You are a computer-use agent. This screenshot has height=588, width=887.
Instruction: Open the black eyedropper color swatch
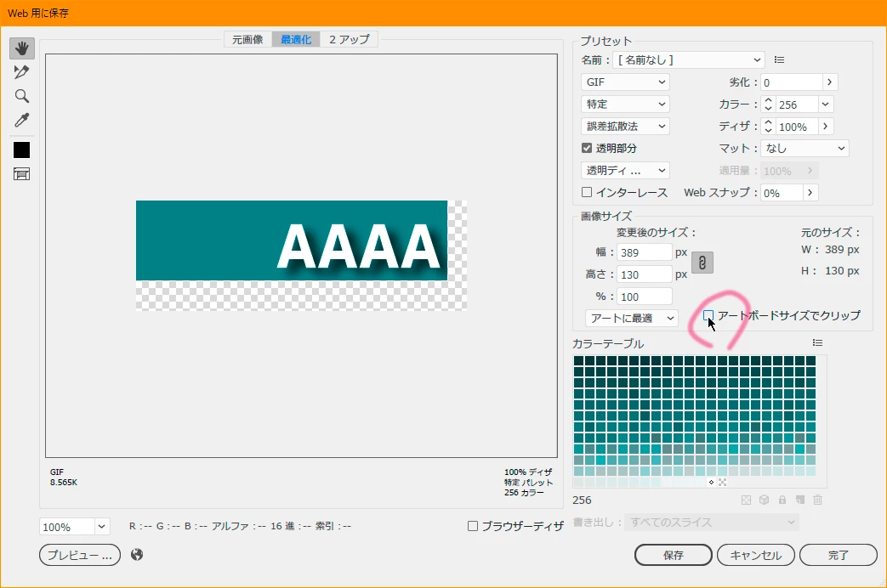21,150
